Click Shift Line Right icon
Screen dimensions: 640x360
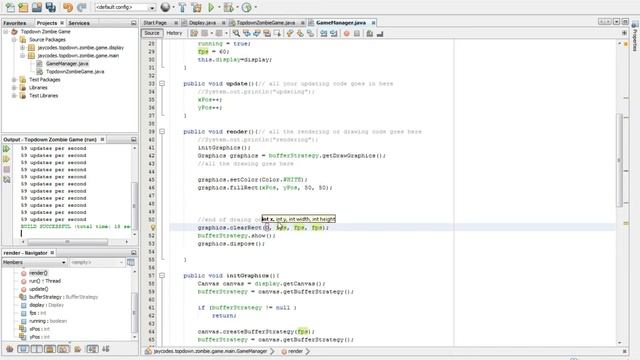[x=334, y=33]
